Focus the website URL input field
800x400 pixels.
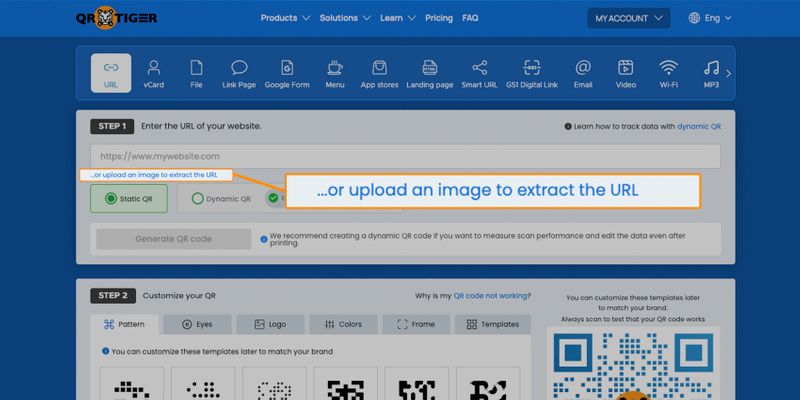coord(406,156)
